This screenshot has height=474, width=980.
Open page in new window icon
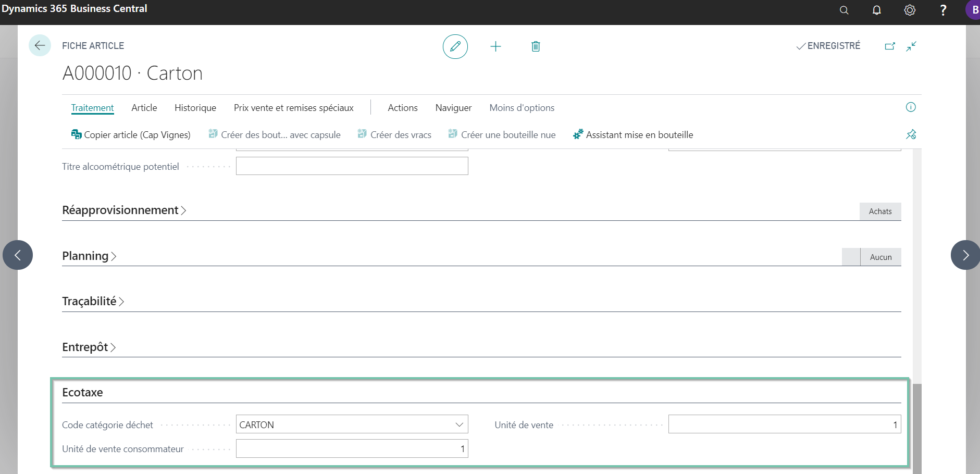(x=890, y=46)
